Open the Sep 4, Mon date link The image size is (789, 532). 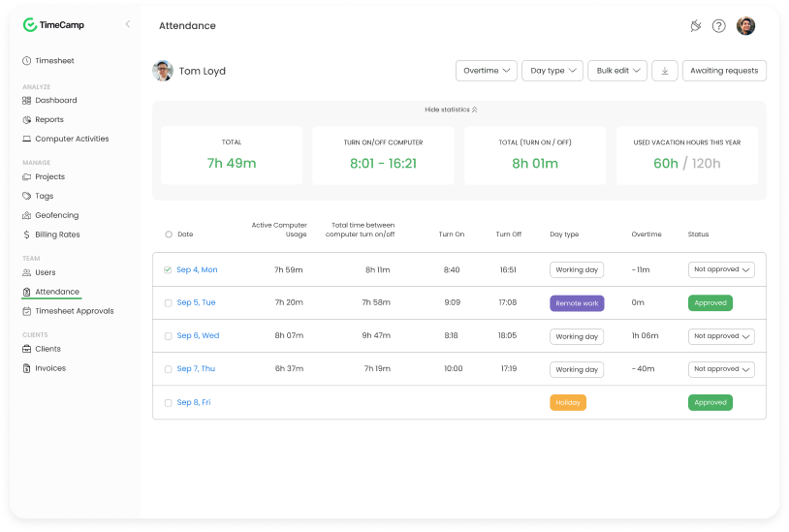pos(197,270)
